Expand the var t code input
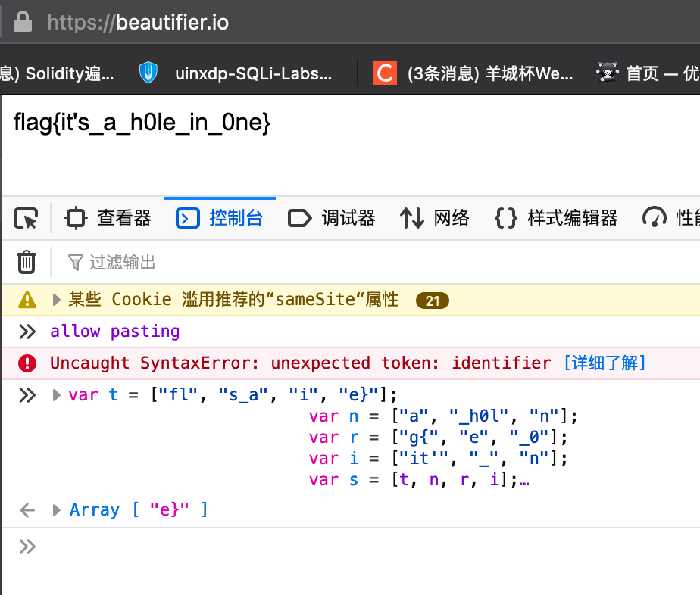Image resolution: width=700 pixels, height=595 pixels. (x=57, y=395)
